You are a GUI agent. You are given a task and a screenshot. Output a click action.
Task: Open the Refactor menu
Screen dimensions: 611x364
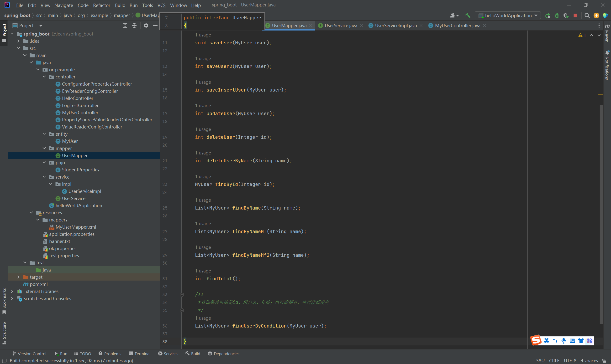pos(101,5)
